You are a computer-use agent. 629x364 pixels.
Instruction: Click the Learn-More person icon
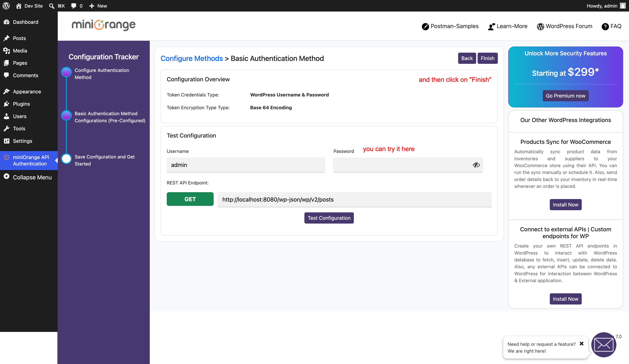[491, 27]
